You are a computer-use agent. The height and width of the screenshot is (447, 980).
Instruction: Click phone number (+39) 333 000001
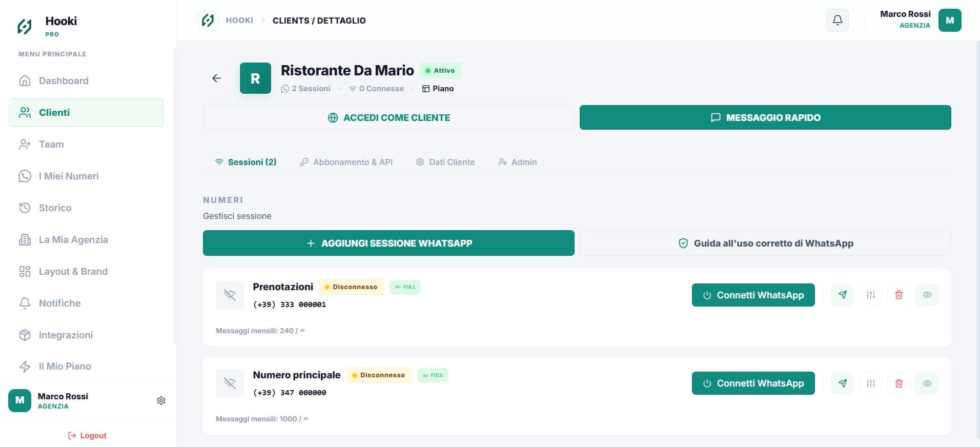coord(290,304)
